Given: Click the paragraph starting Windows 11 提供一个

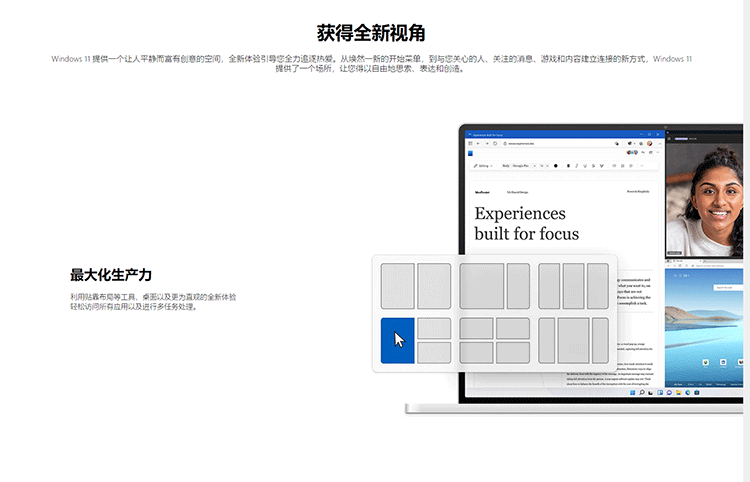Looking at the screenshot, I should click(371, 64).
